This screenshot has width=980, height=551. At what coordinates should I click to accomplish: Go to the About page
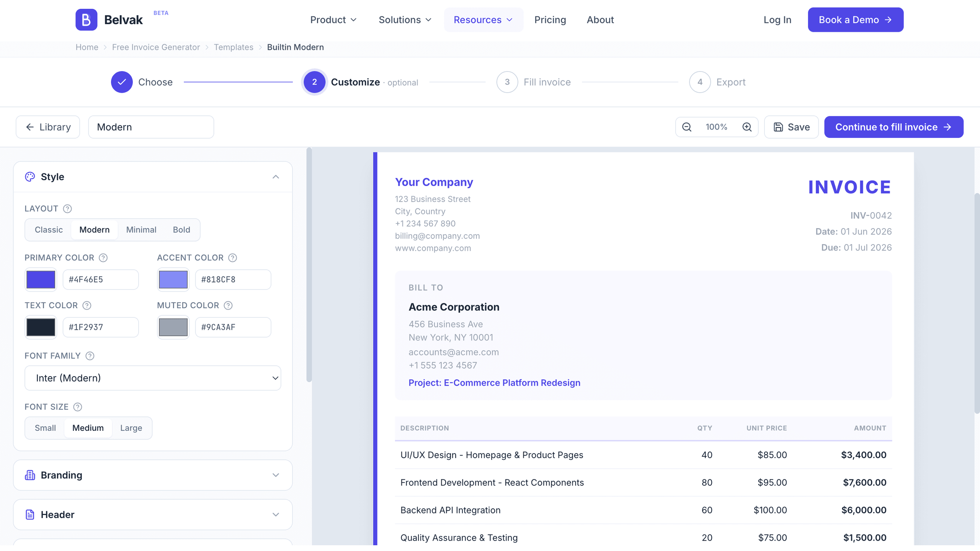tap(600, 20)
